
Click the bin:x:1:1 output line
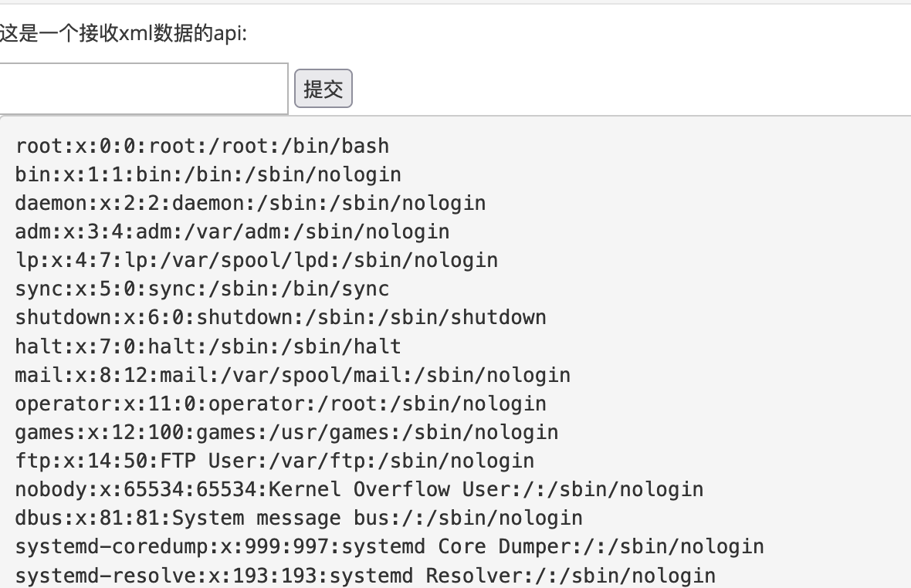tap(208, 174)
